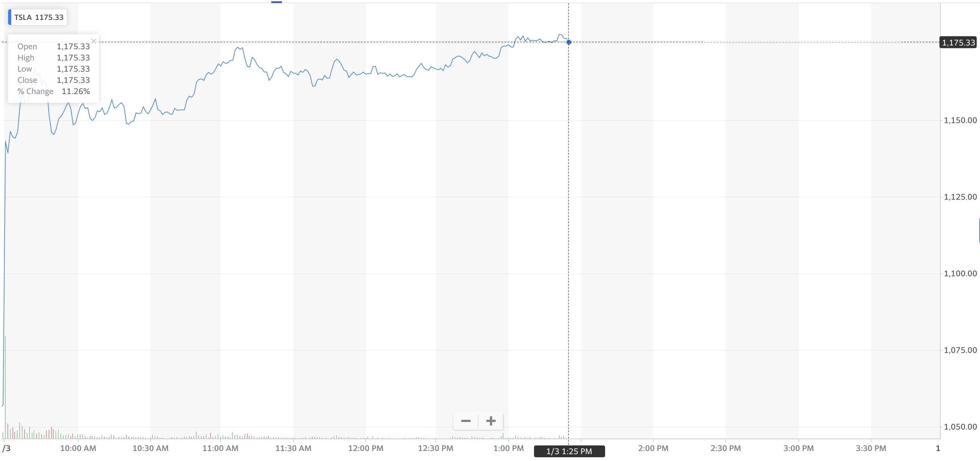The width and height of the screenshot is (980, 461).
Task: Click the 1,075.00 price axis label
Action: (x=960, y=350)
